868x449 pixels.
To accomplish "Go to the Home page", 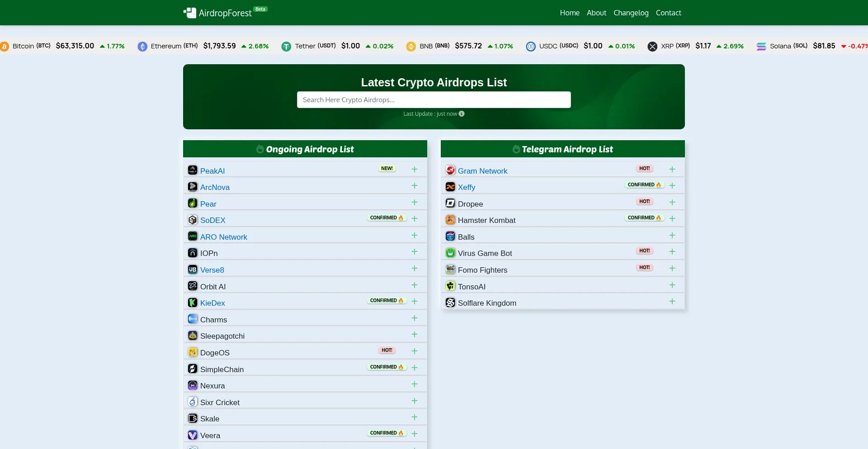I will [x=570, y=13].
